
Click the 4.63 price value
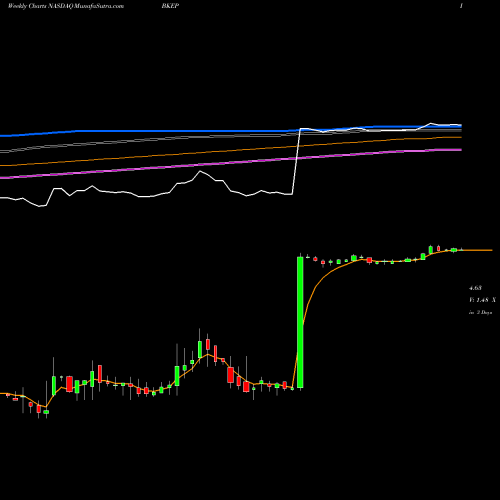click(475, 288)
